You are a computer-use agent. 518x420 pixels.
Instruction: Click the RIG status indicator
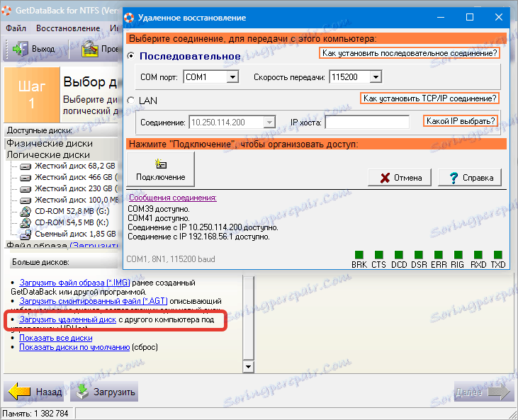458,254
